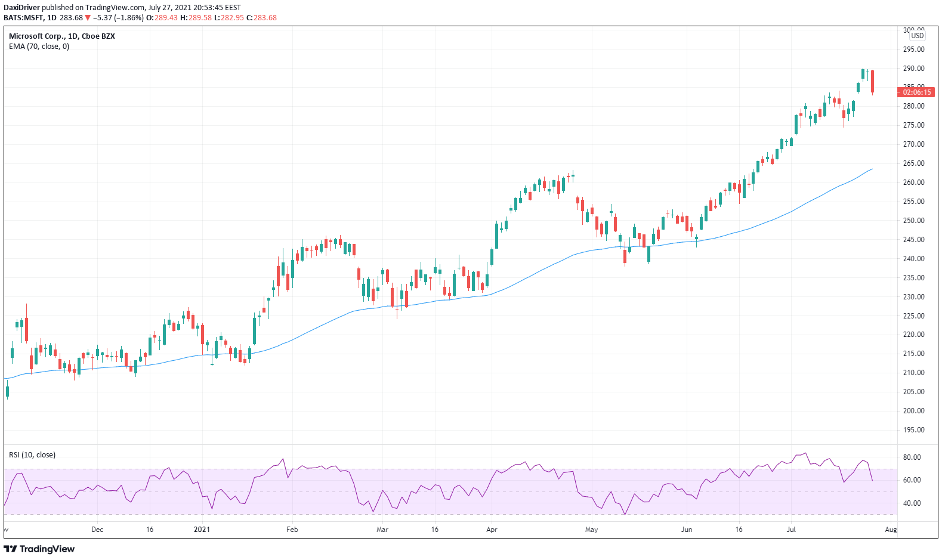Select the RSI (10, close) indicator label
Image resolution: width=942 pixels, height=560 pixels.
click(x=32, y=455)
